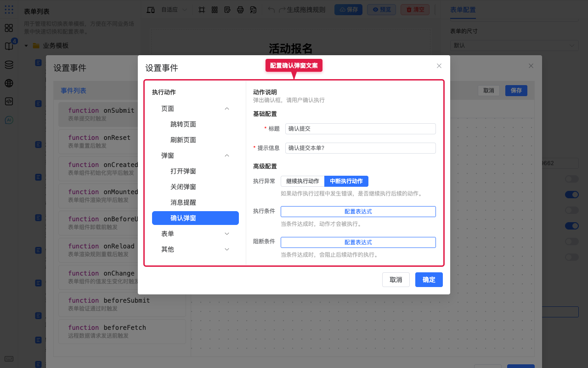Open the code editor sidebar icon
Viewport: 588px width, 368px height.
[9, 102]
